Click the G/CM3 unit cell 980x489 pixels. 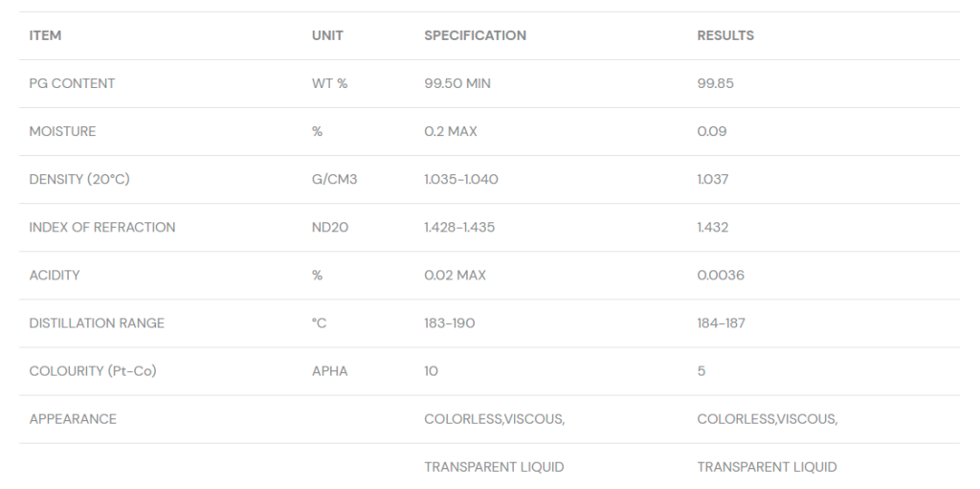coord(334,179)
